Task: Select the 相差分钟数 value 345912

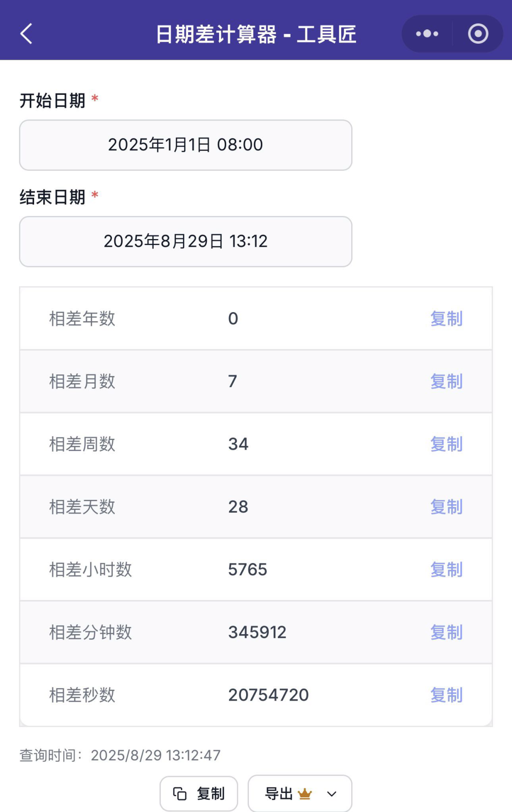Action: coord(257,632)
